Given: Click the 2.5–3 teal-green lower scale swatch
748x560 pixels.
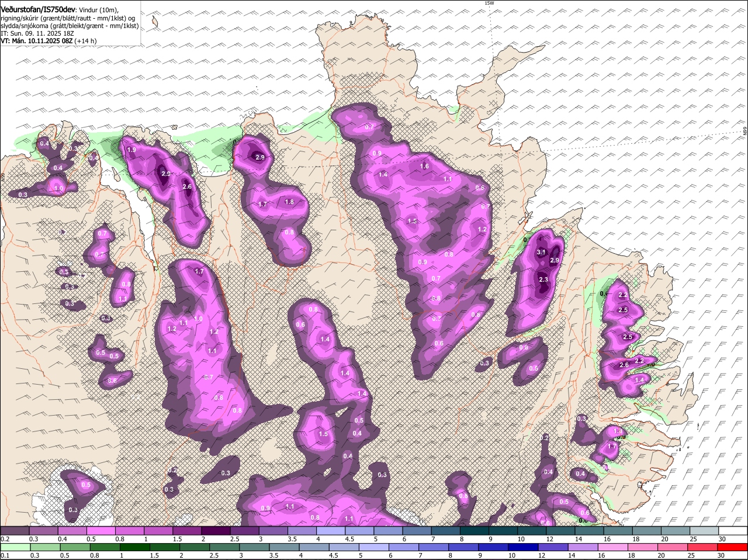Looking at the screenshot, I should tap(225, 548).
